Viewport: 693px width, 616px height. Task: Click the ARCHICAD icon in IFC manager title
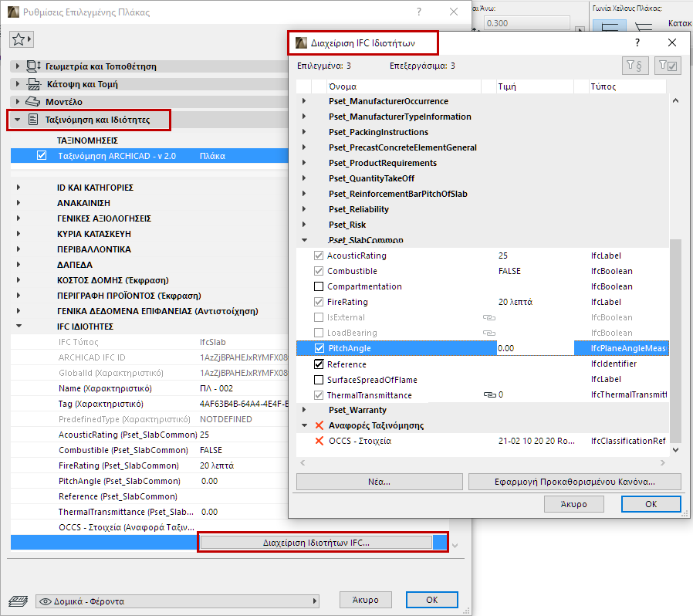301,43
